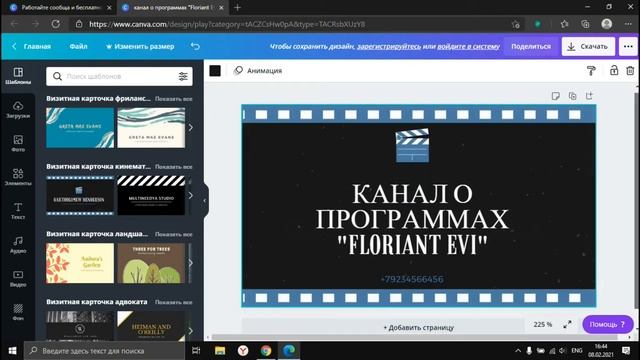Delete selected element with trash icon

630,71
